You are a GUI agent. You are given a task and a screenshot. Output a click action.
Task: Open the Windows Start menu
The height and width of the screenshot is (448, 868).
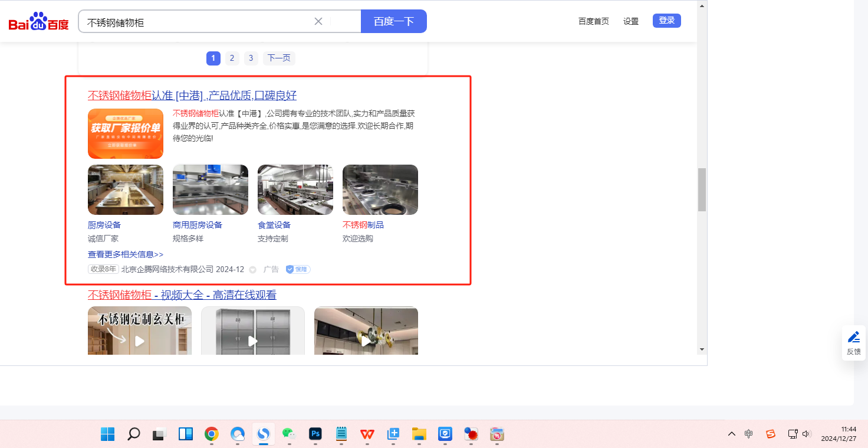(x=108, y=434)
